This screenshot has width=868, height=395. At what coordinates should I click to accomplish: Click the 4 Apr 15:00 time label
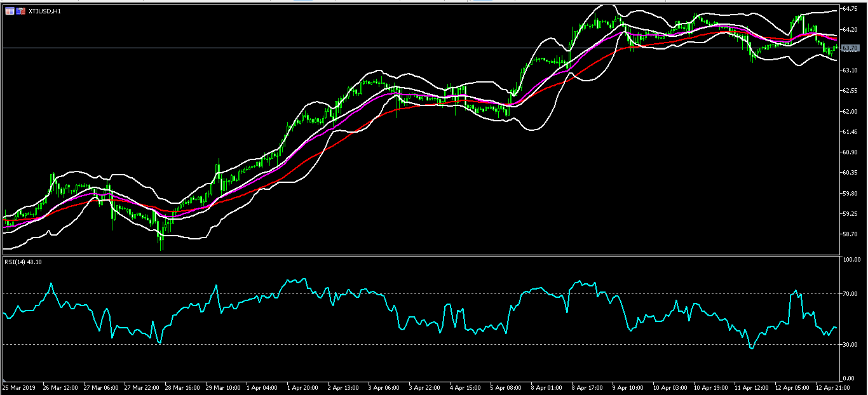[x=465, y=387]
